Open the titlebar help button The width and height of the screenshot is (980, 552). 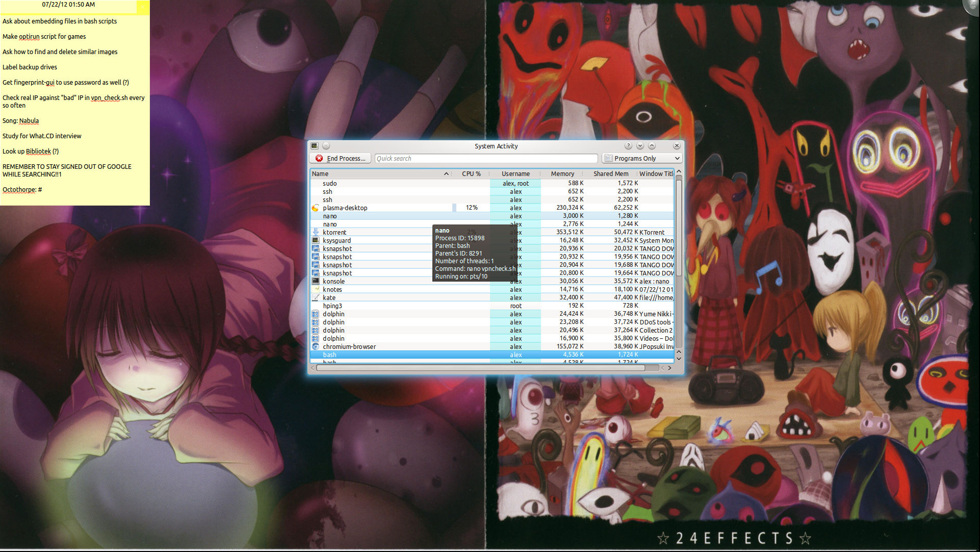coord(628,146)
